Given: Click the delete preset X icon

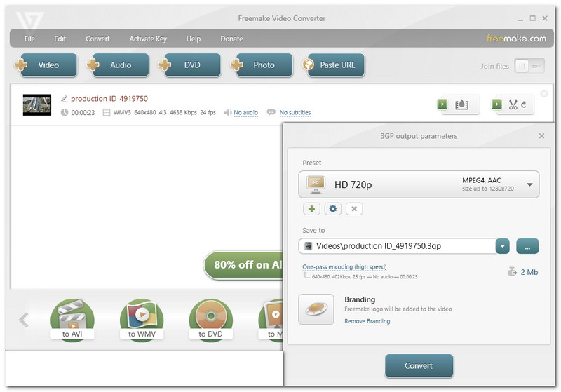Looking at the screenshot, I should tap(354, 209).
